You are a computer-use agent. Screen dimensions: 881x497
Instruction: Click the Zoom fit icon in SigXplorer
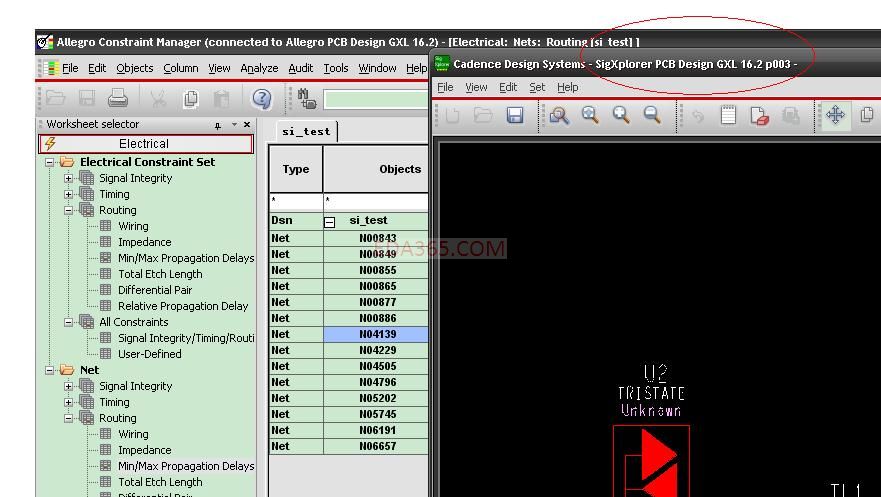(x=590, y=115)
